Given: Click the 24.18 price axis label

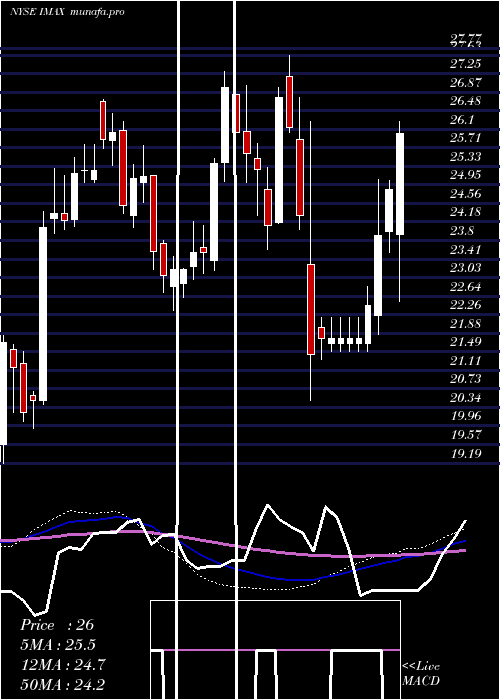Looking at the screenshot, I should [x=465, y=212].
